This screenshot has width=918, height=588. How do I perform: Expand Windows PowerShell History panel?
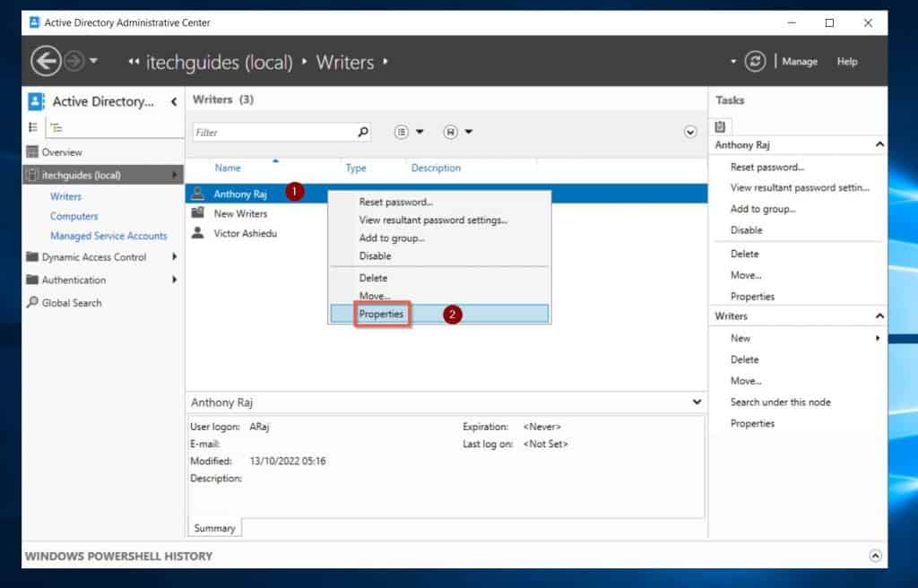click(875, 556)
